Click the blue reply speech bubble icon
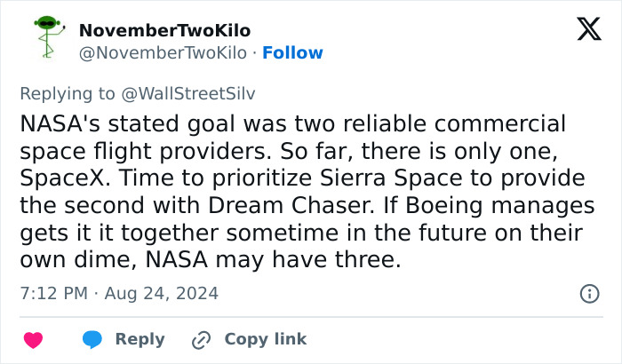 (92, 339)
